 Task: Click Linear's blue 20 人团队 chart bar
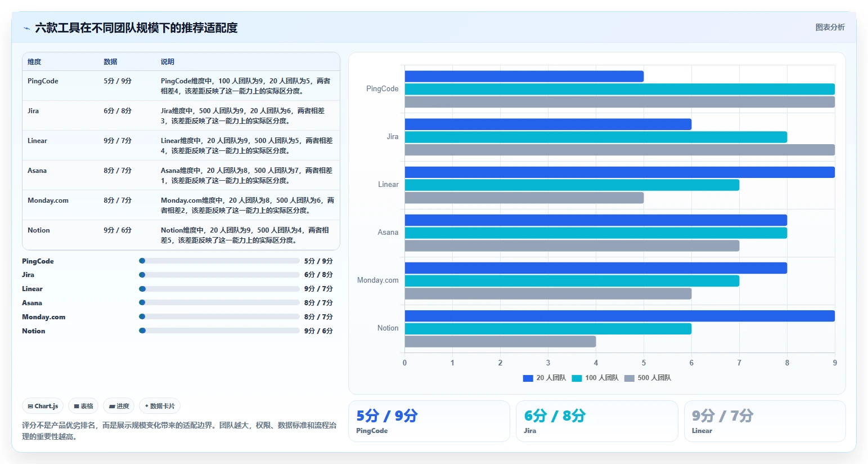coord(620,172)
